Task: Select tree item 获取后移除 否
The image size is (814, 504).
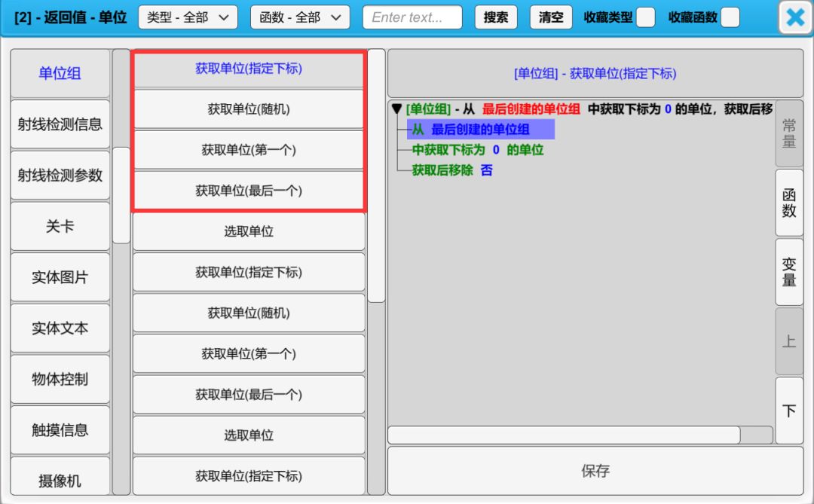Action: [x=451, y=170]
